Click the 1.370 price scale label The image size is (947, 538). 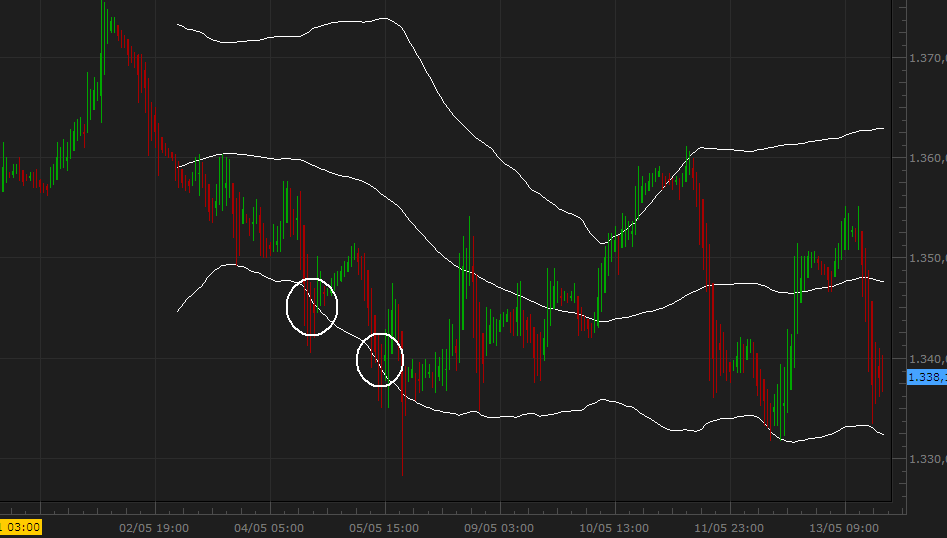tap(927, 58)
